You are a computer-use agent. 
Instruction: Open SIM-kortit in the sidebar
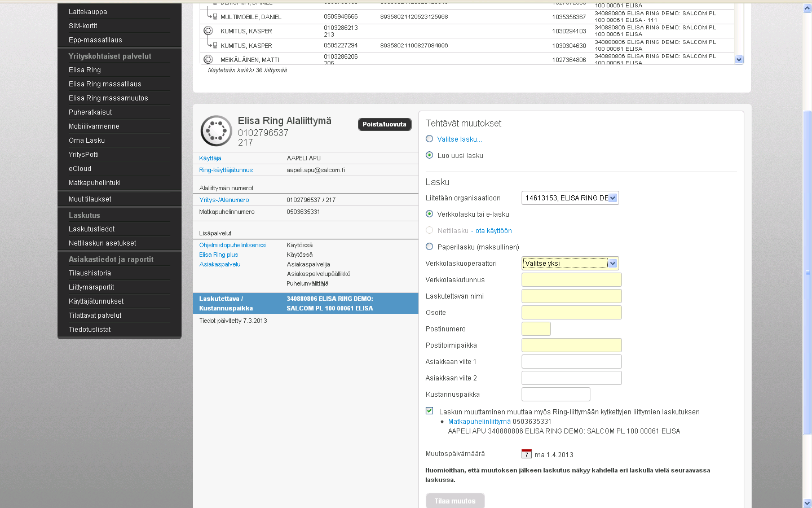[x=83, y=26]
